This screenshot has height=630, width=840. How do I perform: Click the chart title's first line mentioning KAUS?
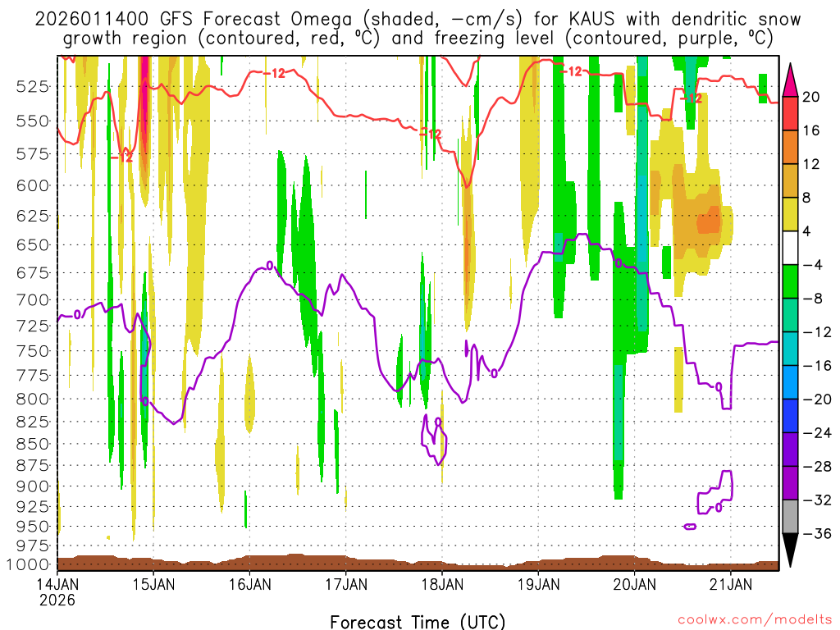coord(418,20)
